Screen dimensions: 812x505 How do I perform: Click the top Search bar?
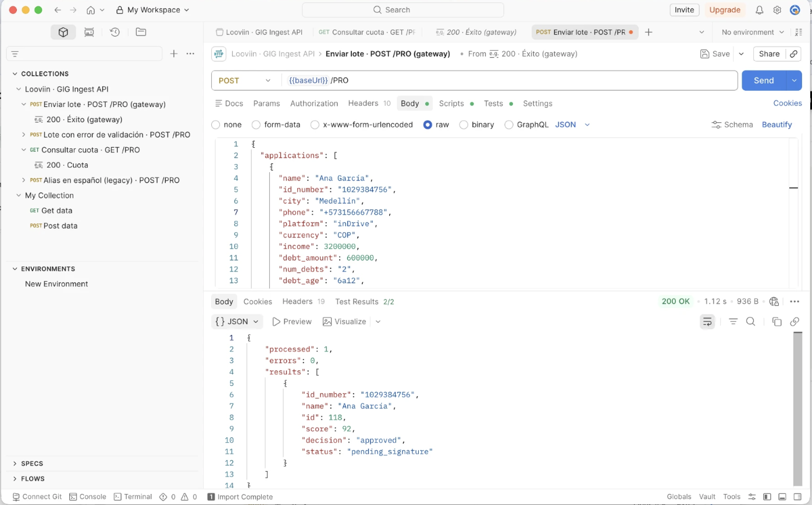[403, 10]
